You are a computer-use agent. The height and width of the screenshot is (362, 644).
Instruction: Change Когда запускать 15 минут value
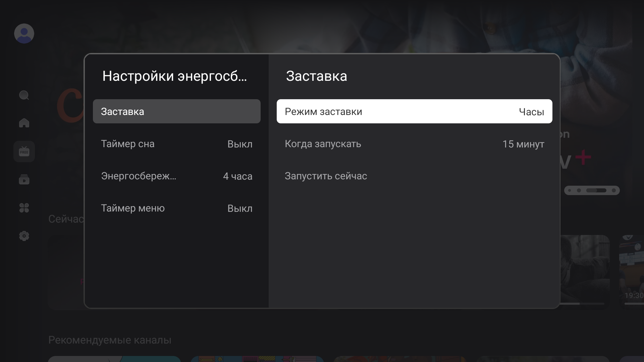[414, 144]
